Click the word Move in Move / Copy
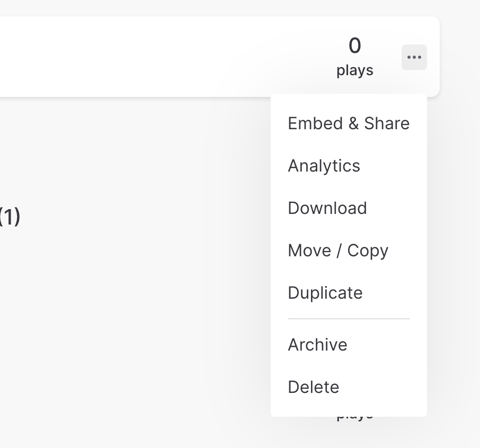Screen dimensions: 480x448 (x=309, y=250)
